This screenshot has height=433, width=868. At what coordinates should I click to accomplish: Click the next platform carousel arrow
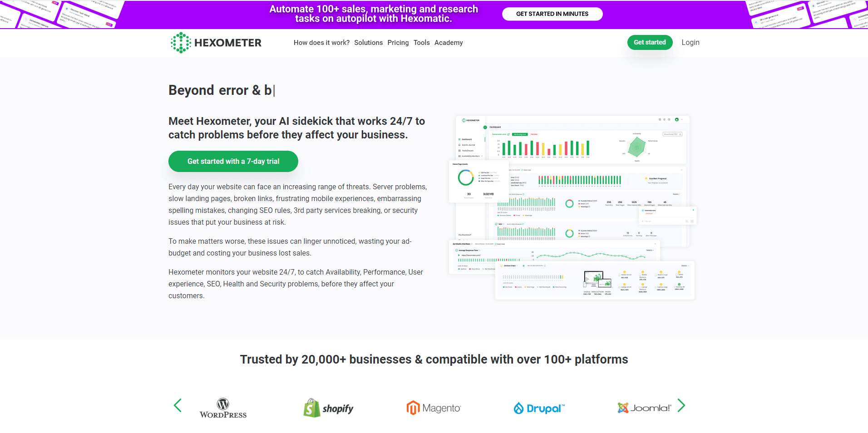[x=681, y=405]
